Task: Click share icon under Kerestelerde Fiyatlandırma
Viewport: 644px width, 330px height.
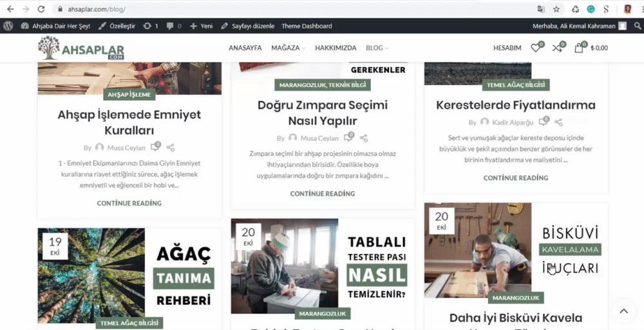Action: [x=558, y=122]
